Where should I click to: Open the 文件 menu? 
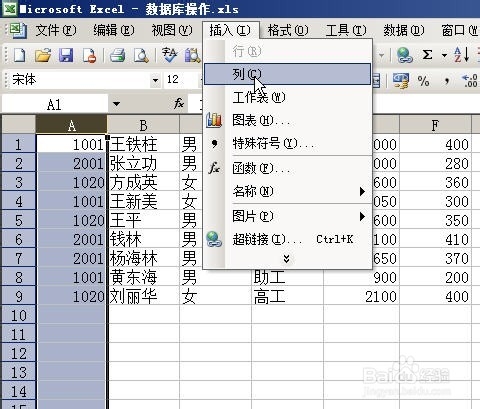pyautogui.click(x=56, y=31)
